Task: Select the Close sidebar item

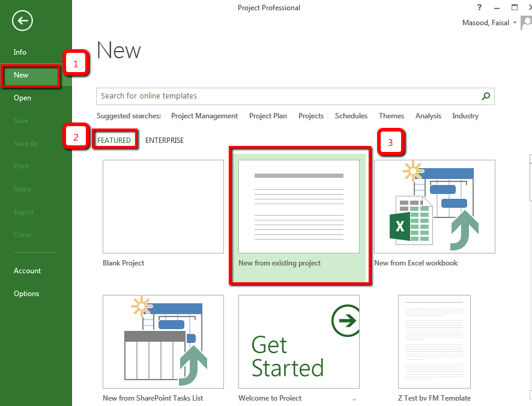Action: 22,235
